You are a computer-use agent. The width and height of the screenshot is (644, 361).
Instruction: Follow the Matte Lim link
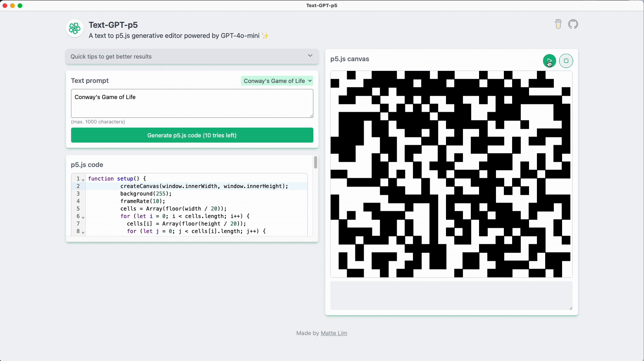pyautogui.click(x=334, y=333)
